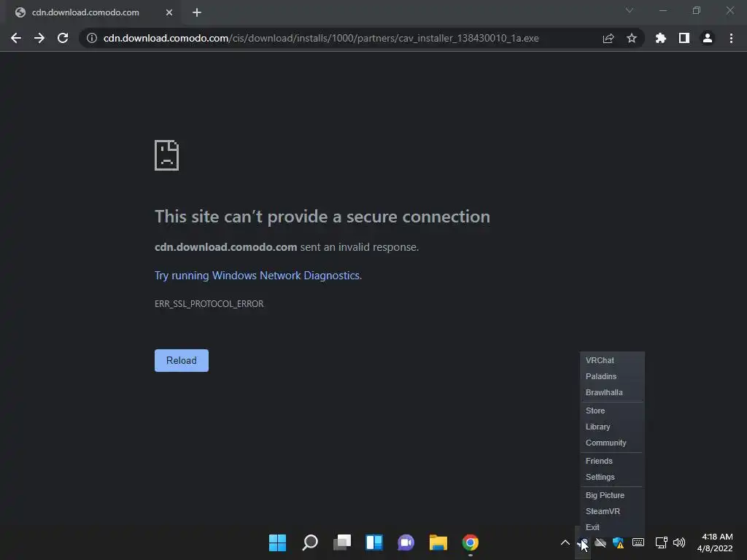This screenshot has width=747, height=560.
Task: Click the sad page error icon
Action: point(167,155)
